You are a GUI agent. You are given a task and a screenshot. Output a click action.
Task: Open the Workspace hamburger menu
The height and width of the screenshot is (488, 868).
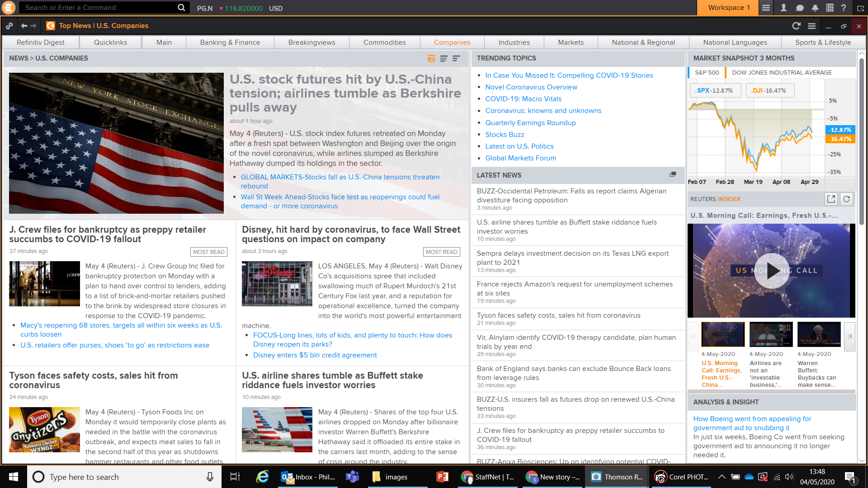pos(766,8)
